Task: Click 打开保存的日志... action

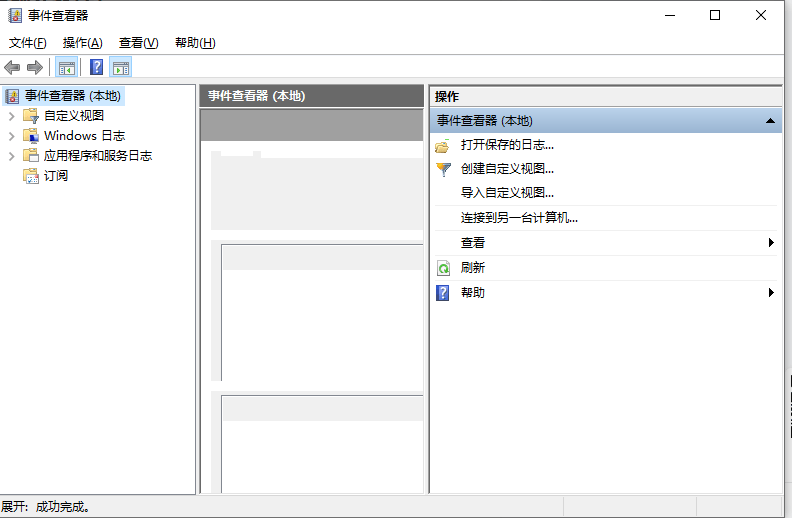Action: (x=507, y=145)
